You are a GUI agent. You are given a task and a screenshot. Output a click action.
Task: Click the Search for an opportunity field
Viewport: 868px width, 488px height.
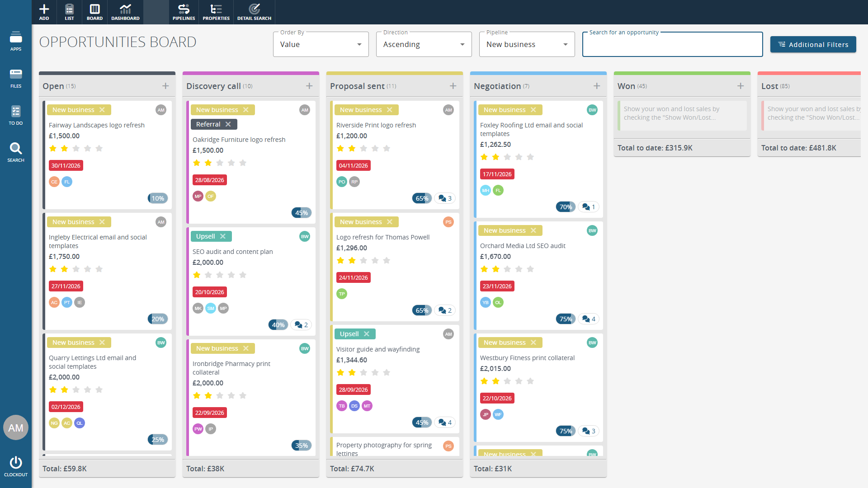[x=673, y=44]
